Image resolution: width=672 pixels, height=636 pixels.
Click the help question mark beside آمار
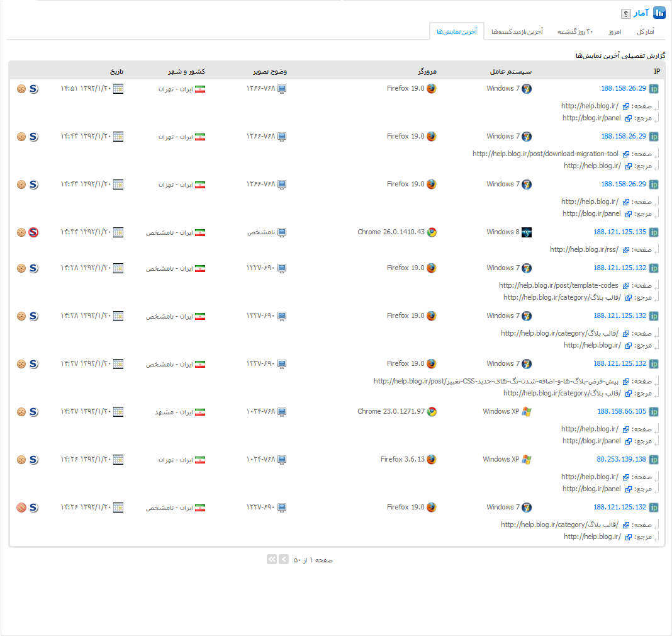625,14
